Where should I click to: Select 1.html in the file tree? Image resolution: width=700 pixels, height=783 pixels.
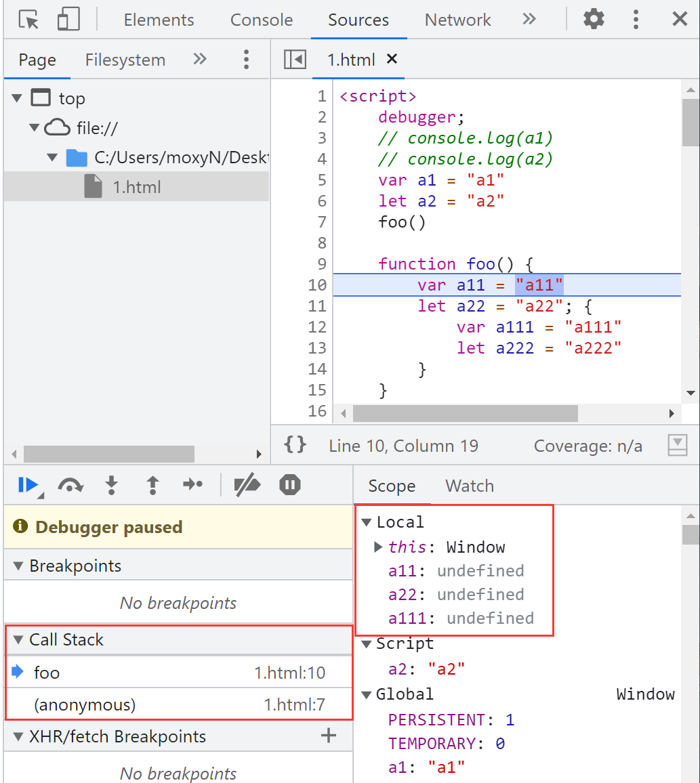pos(136,187)
